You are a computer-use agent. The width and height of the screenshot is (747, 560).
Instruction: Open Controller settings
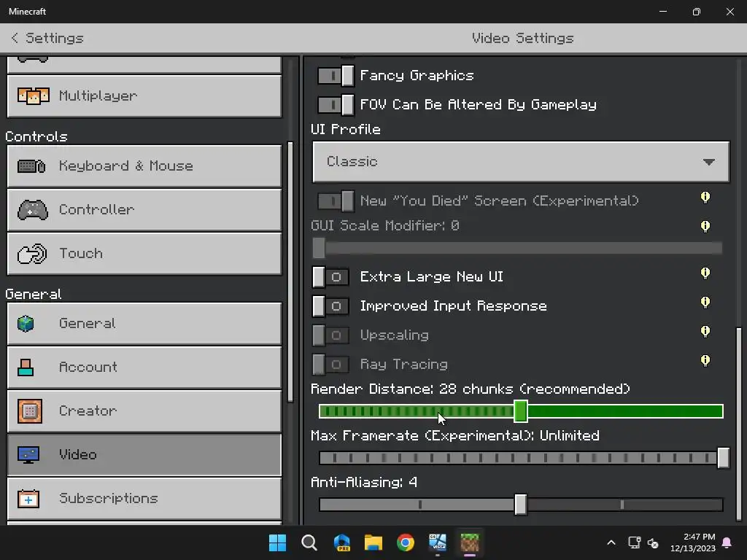click(144, 210)
